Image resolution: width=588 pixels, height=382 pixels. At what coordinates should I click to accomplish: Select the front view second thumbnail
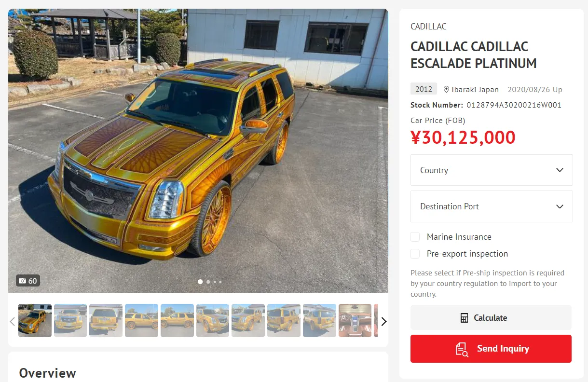pyautogui.click(x=70, y=320)
